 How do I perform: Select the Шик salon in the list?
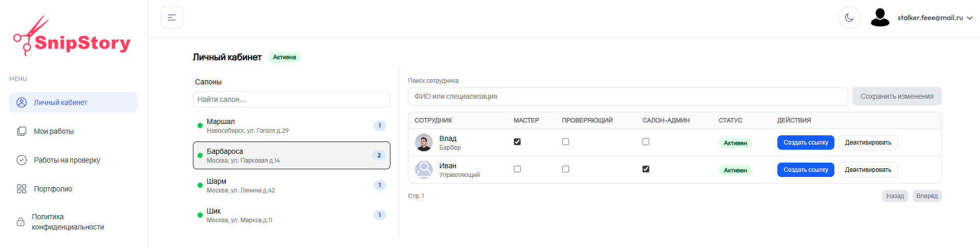click(x=292, y=215)
